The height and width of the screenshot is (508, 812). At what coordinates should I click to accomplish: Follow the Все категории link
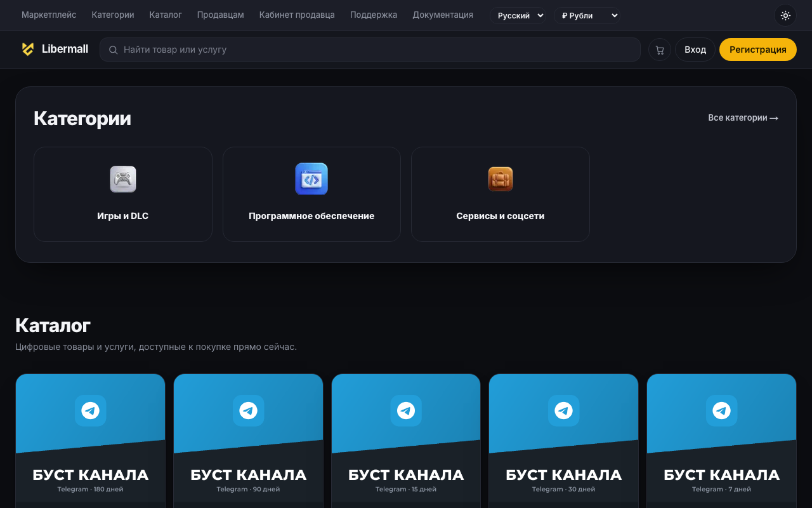[743, 117]
